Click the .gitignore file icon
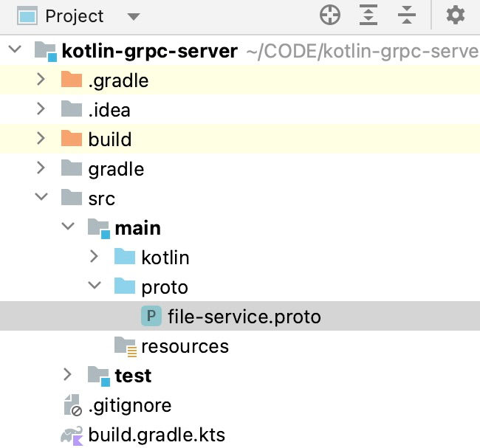The image size is (480, 448). pos(73,405)
